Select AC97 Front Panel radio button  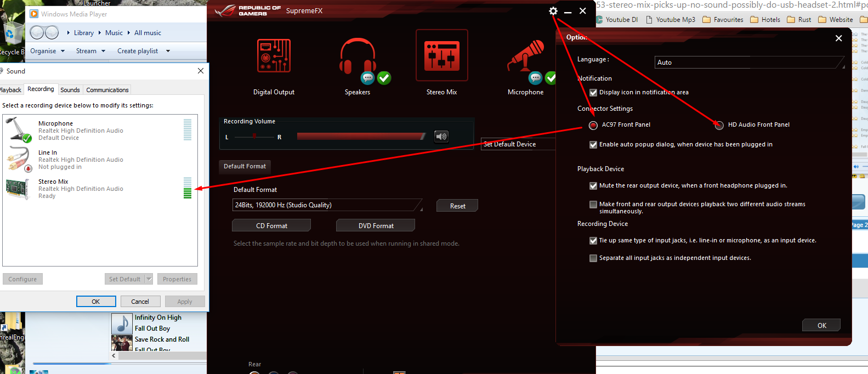point(593,125)
